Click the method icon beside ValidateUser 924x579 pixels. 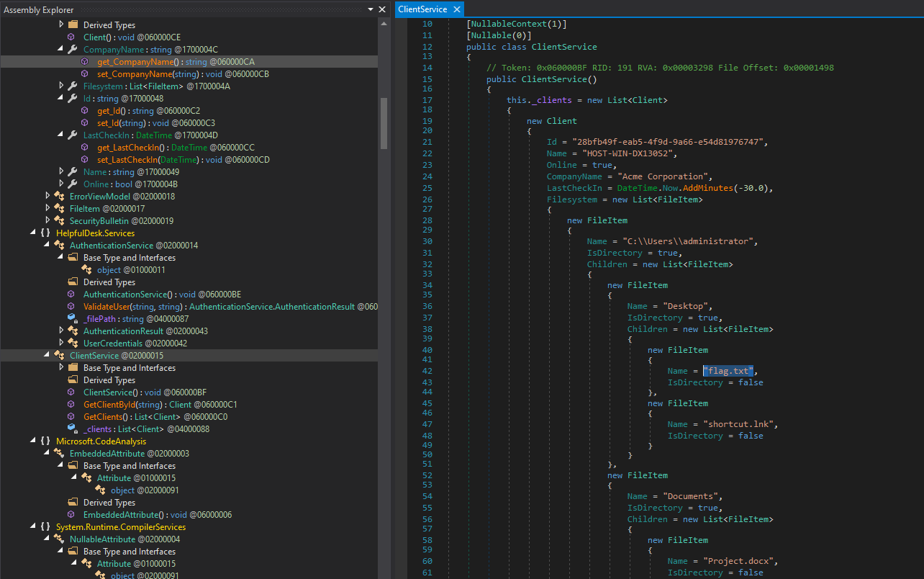[x=71, y=307]
